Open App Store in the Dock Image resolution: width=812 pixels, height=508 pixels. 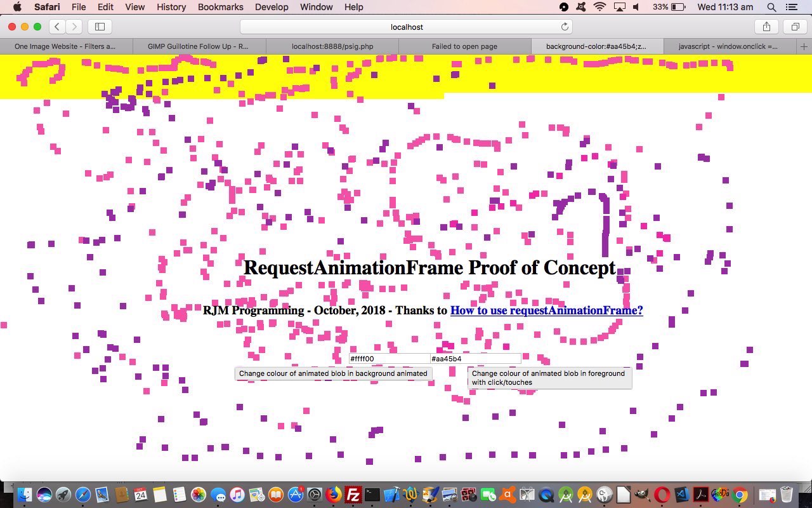[295, 494]
